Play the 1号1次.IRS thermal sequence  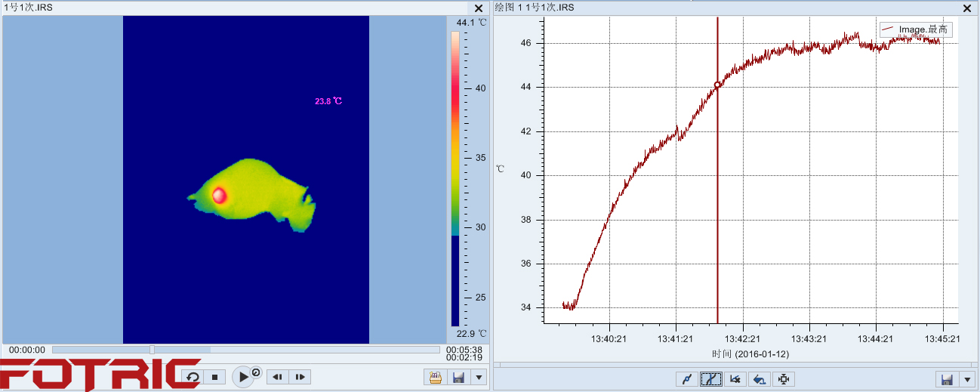[242, 376]
